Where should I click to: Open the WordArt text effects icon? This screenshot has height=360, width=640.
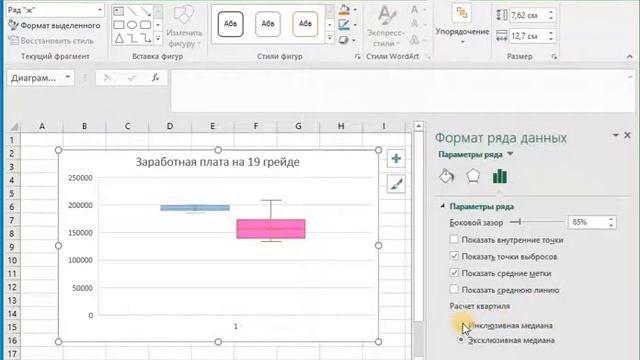pos(415,40)
